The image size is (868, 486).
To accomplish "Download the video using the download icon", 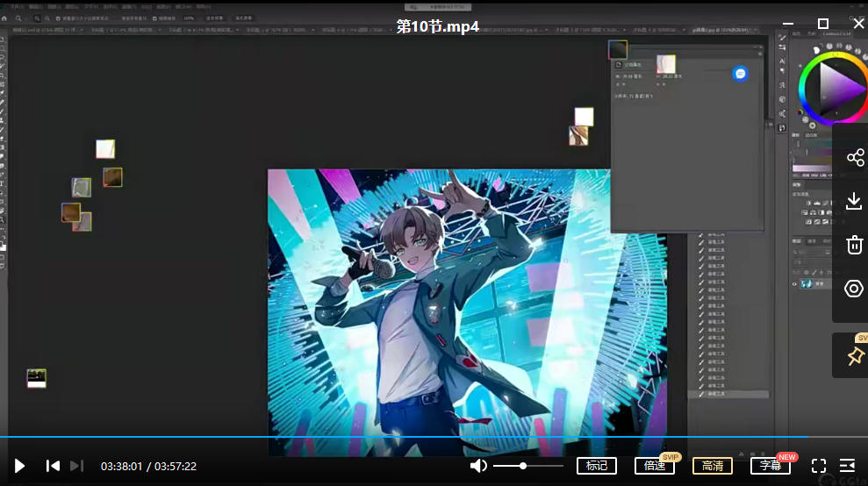I will coord(855,202).
